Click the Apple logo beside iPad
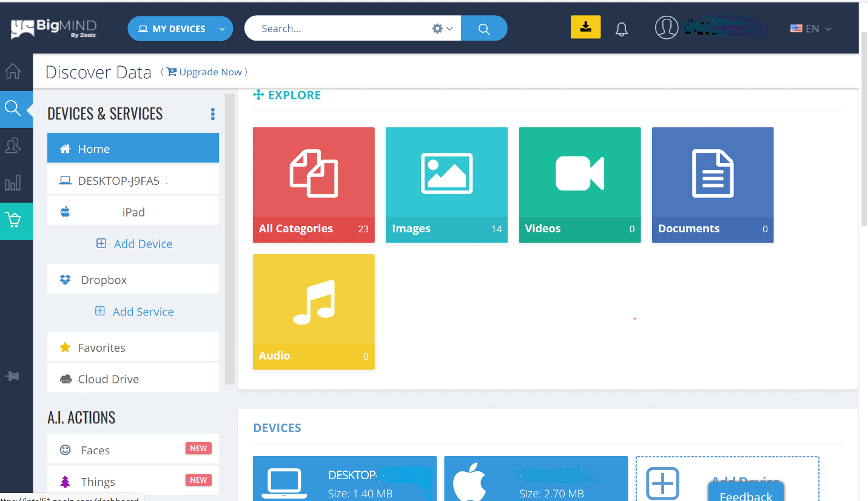This screenshot has width=868, height=501. pyautogui.click(x=65, y=211)
